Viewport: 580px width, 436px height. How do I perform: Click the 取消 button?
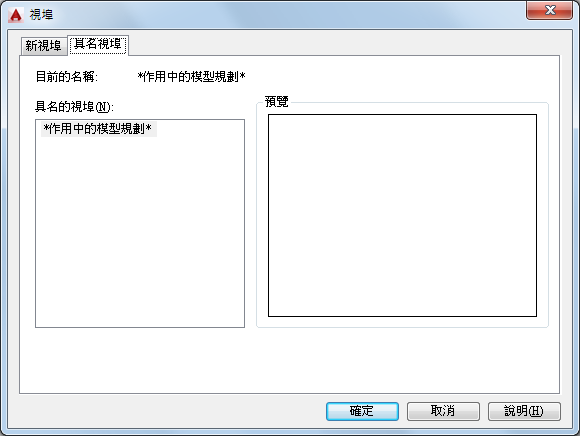(443, 411)
